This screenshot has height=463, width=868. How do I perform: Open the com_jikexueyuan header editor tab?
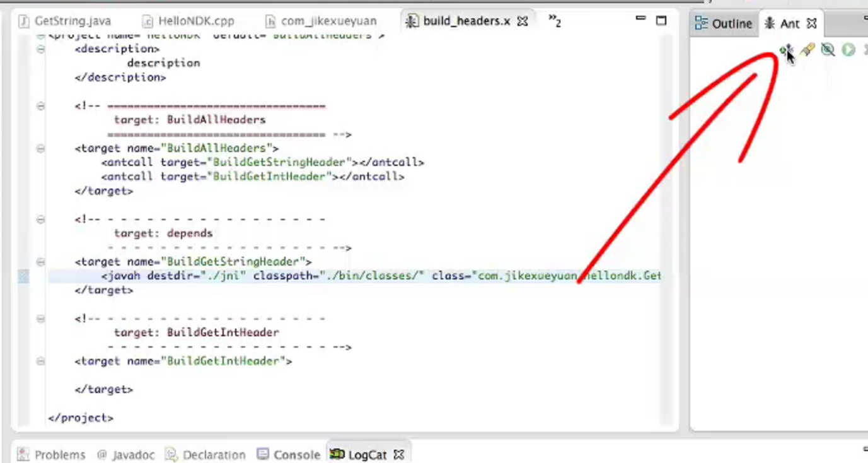[x=321, y=21]
